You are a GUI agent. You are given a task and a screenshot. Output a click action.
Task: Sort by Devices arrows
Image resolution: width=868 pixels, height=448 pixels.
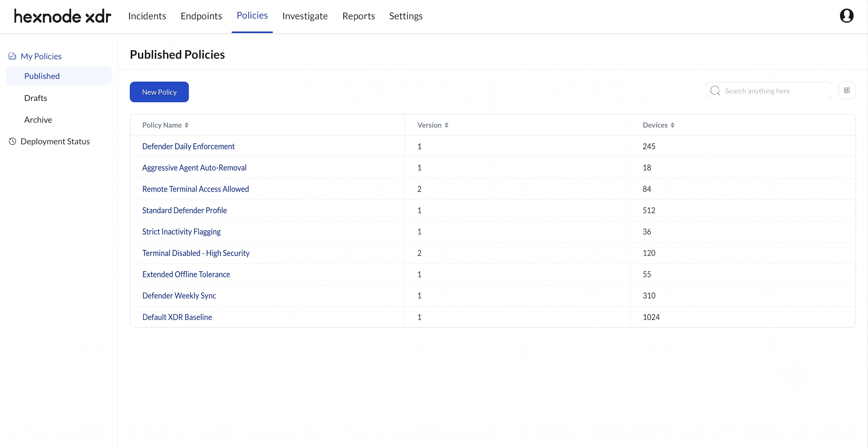click(x=672, y=125)
